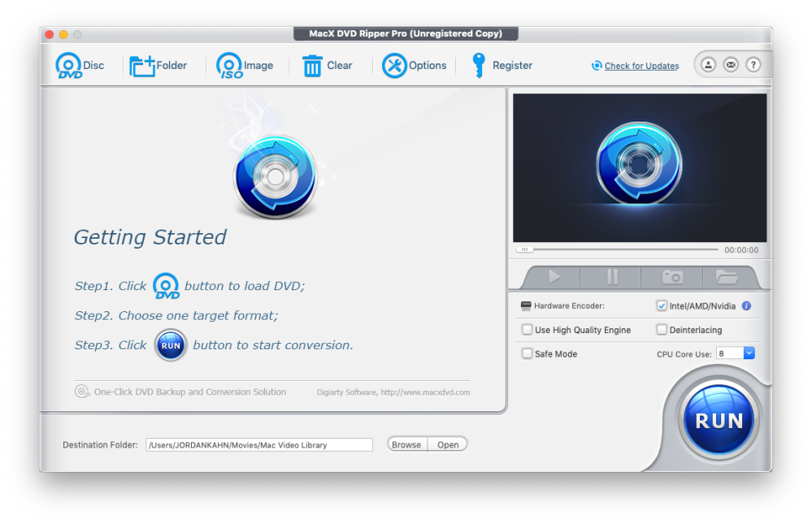Click the Register key icon
The image size is (812, 524).
(x=479, y=66)
